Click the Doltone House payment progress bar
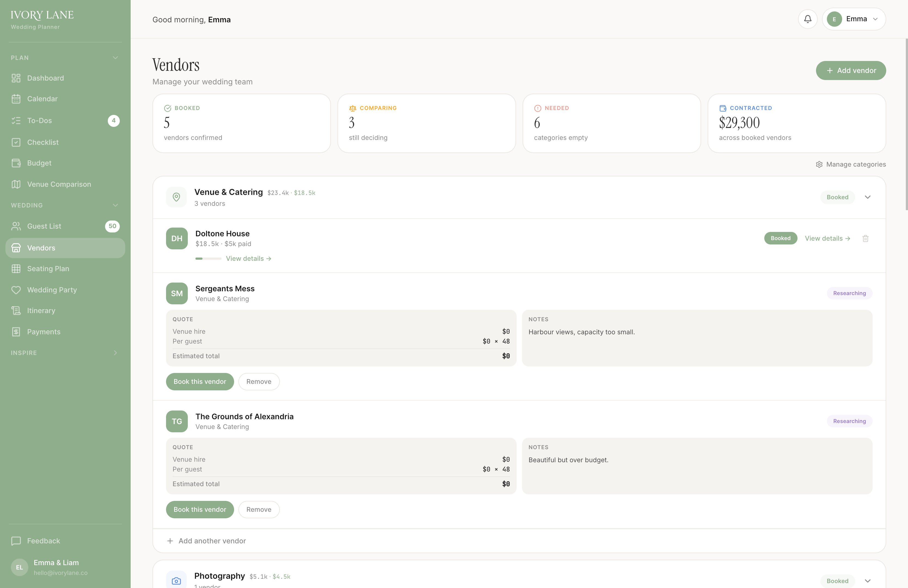 pos(208,258)
